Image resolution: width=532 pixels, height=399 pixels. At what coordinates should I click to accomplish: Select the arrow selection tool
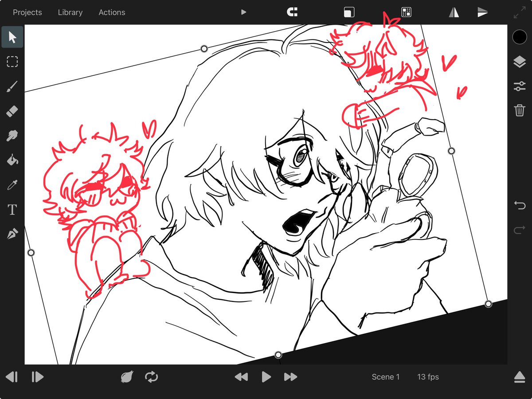click(x=12, y=37)
